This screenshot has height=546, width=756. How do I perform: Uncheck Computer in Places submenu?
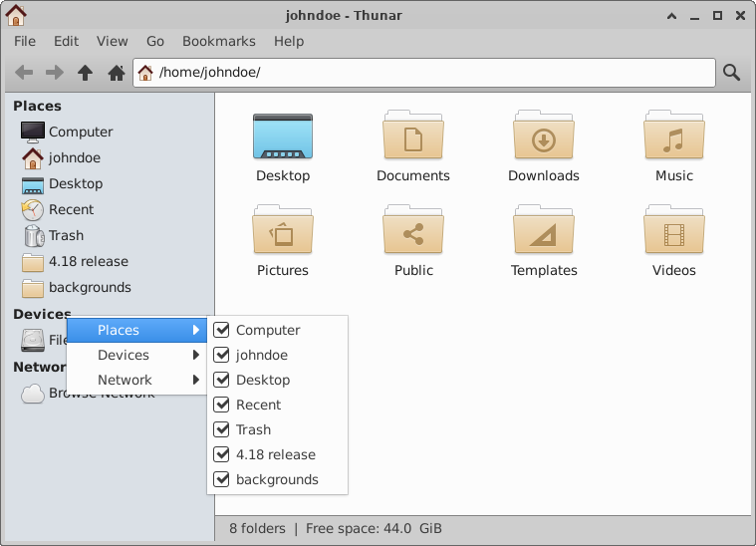coord(221,330)
